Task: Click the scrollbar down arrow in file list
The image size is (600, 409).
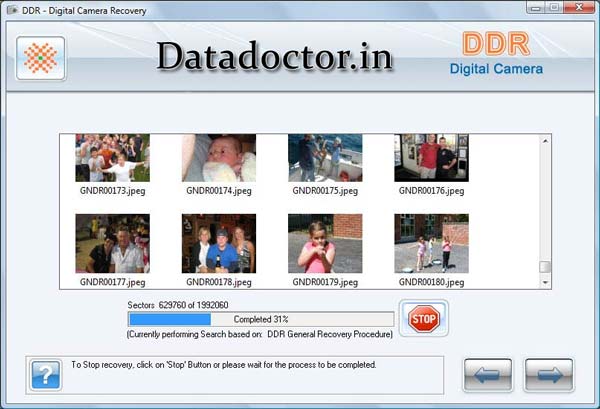Action: [545, 282]
